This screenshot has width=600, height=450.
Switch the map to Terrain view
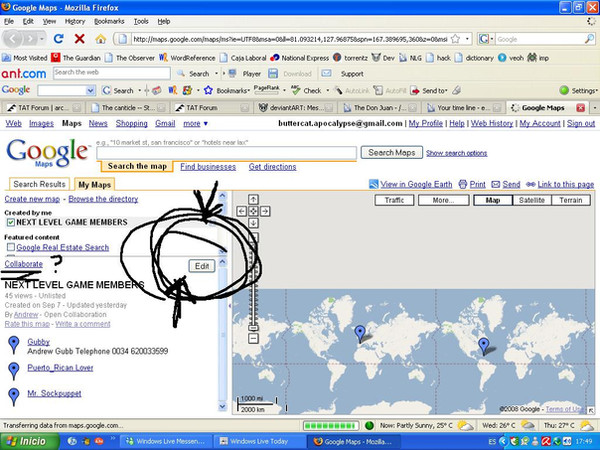[x=571, y=200]
